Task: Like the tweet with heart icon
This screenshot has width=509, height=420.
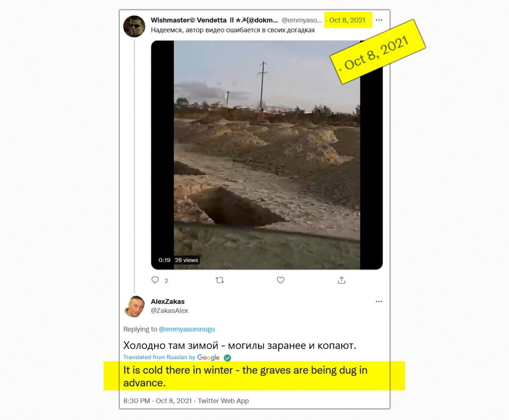Action: tap(280, 280)
